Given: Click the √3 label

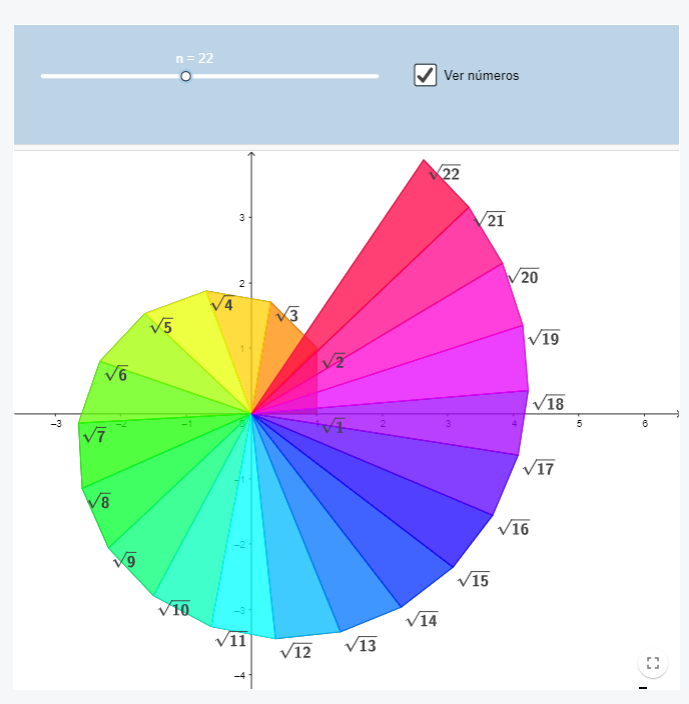Looking at the screenshot, I should pyautogui.click(x=287, y=314).
